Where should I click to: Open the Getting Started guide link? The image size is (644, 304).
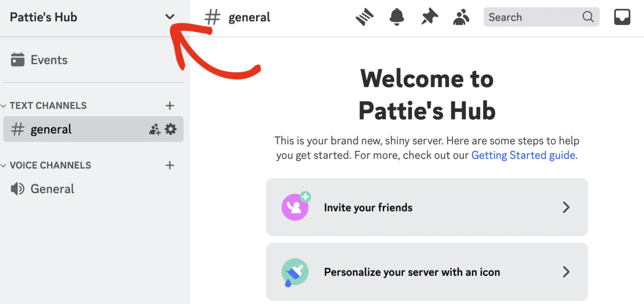pyautogui.click(x=523, y=155)
